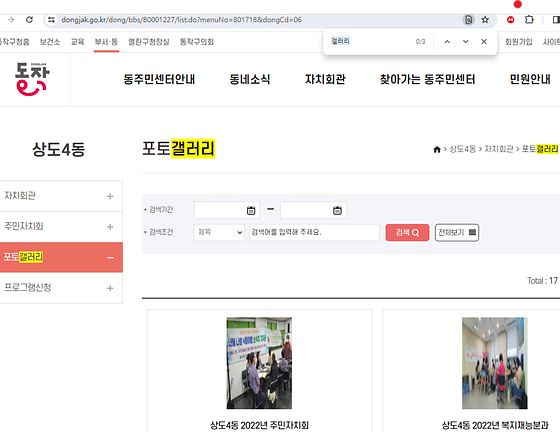This screenshot has width=560, height=432.
Task: Expand the 주민자치회 sidebar menu
Action: [110, 227]
